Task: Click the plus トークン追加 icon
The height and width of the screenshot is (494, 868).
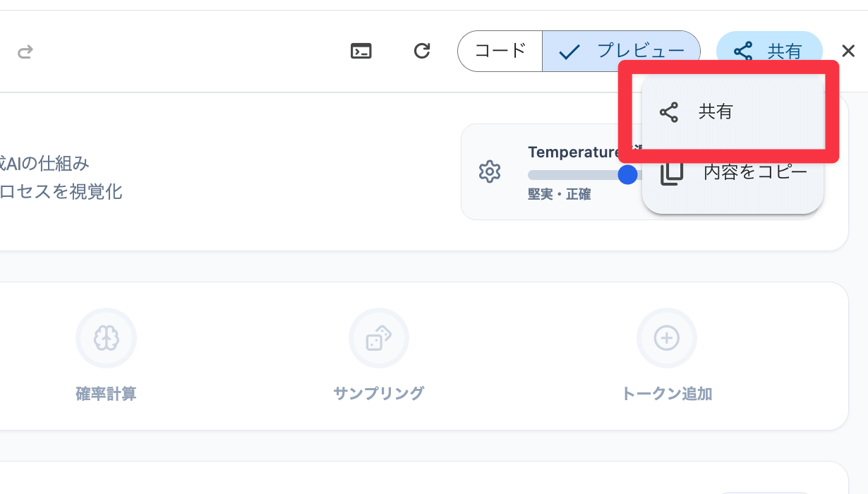Action: point(667,339)
